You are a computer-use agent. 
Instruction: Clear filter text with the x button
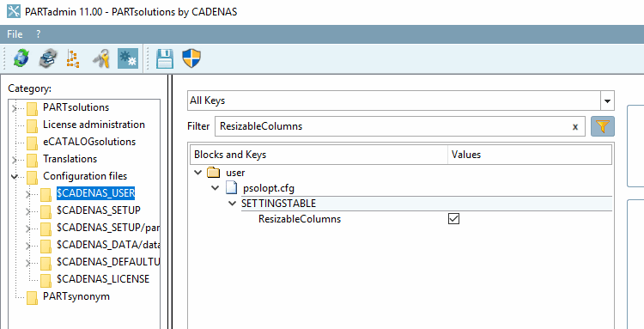pos(575,127)
